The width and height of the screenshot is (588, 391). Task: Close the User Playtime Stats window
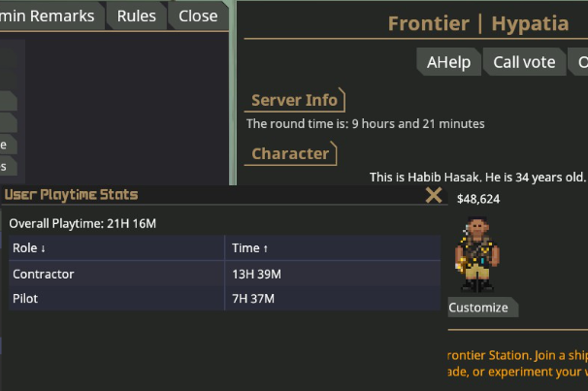(434, 195)
